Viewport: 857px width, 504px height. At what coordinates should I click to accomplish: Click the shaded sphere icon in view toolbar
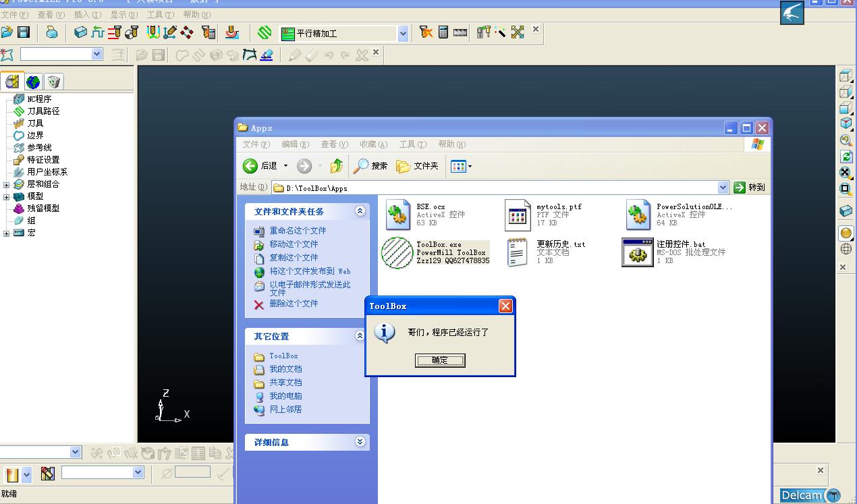(846, 233)
